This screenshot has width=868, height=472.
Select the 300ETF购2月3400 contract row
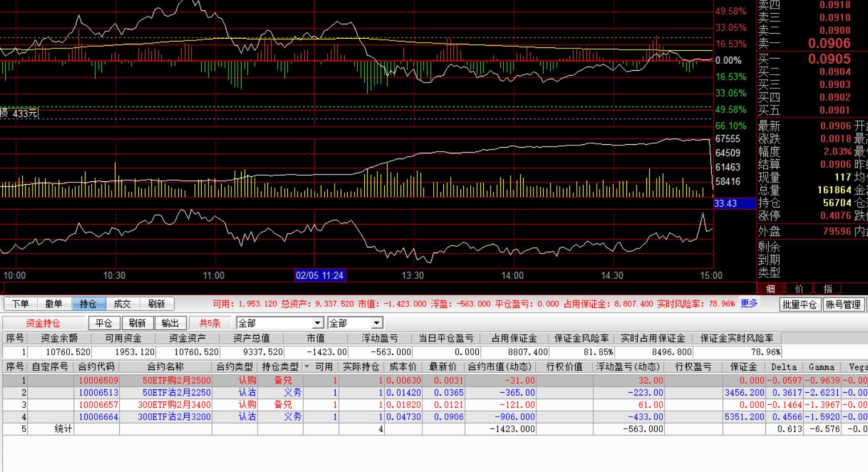174,404
